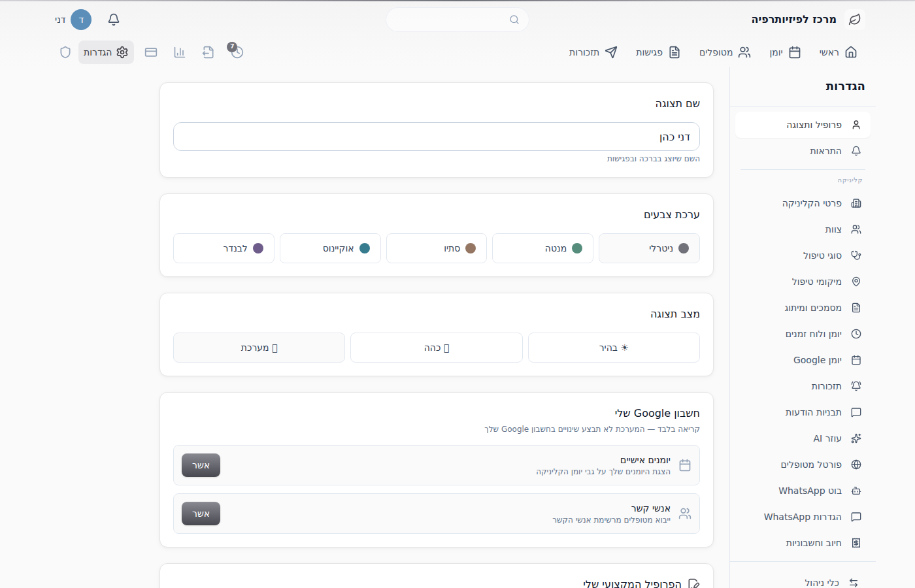This screenshot has width=915, height=588.
Task: Click the export file icon in toolbar
Action: coord(208,52)
